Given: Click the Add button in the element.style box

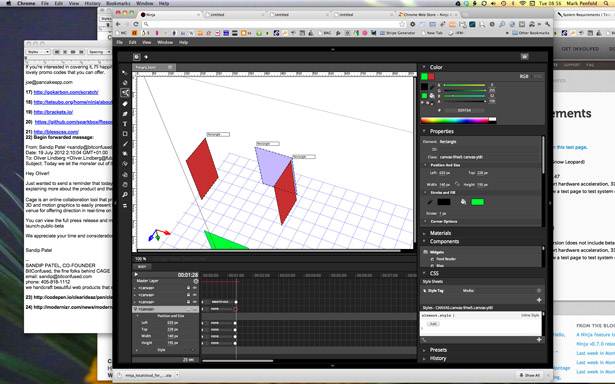Looking at the screenshot, I should [x=433, y=324].
